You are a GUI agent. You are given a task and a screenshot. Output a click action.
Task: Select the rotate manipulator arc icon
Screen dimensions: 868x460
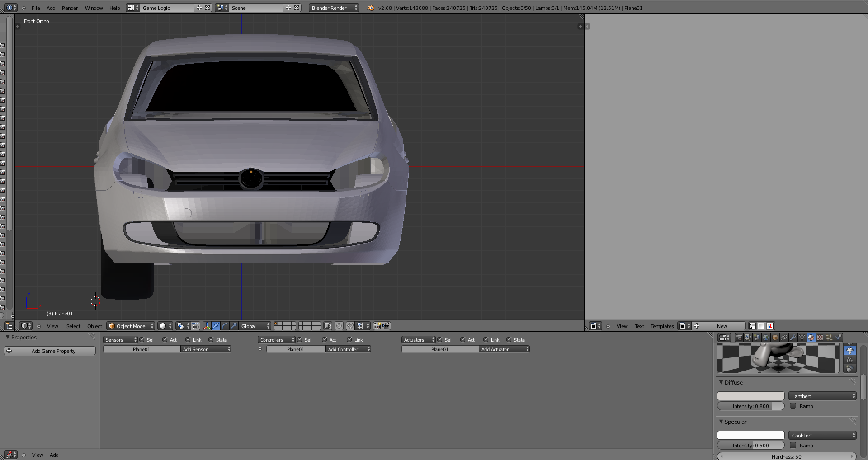[x=225, y=326]
